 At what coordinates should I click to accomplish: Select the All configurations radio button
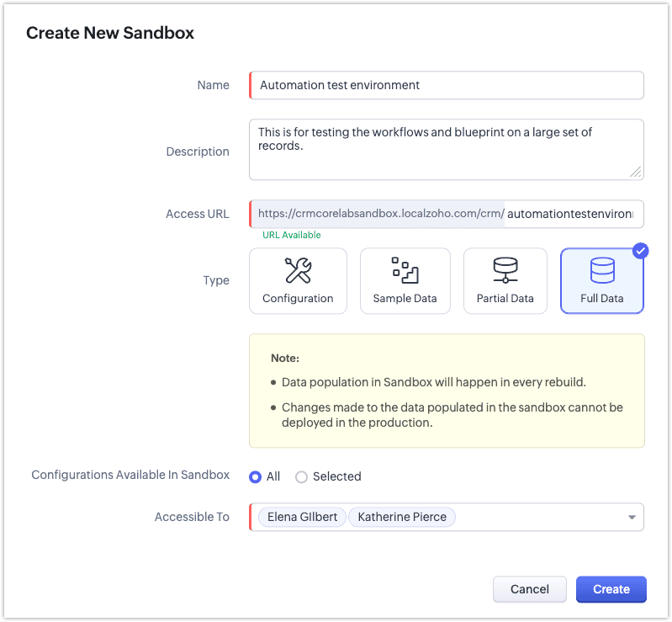pyautogui.click(x=256, y=476)
